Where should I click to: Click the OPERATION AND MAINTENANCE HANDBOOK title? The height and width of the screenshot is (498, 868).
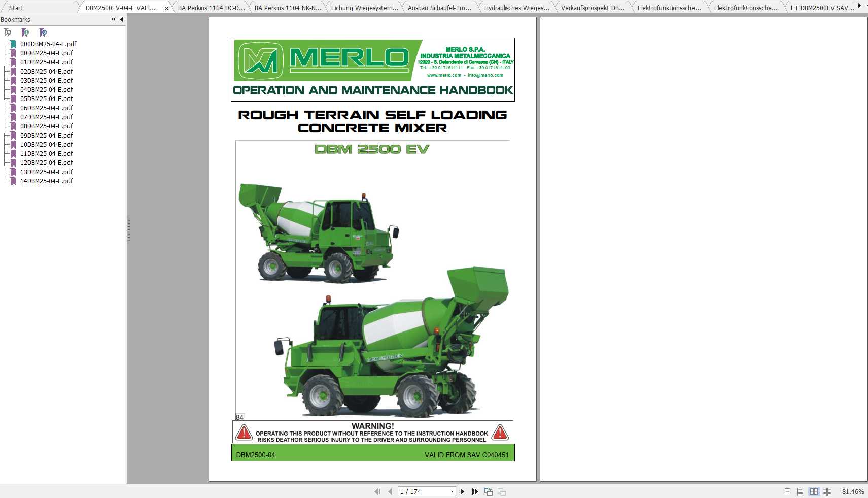tap(373, 90)
